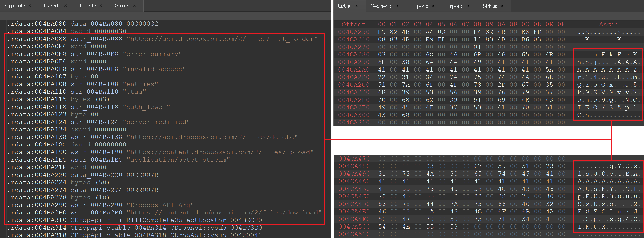Close the first Segments tab in disassembly panel
Image resolution: width=644 pixels, height=238 pixels.
30,6
